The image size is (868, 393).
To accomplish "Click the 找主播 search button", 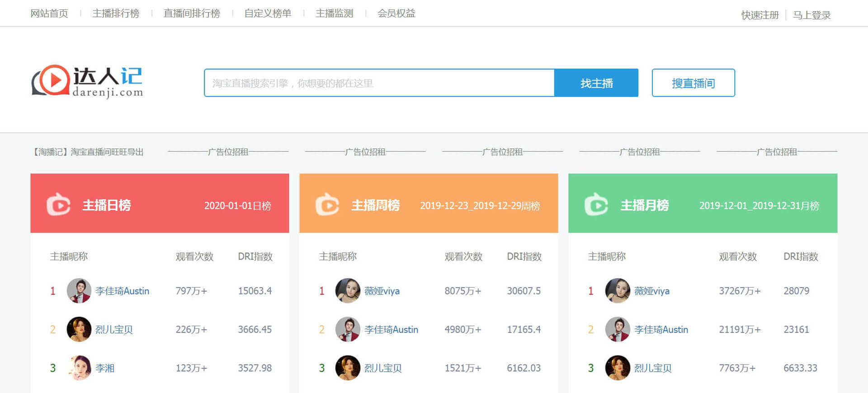I will [596, 83].
